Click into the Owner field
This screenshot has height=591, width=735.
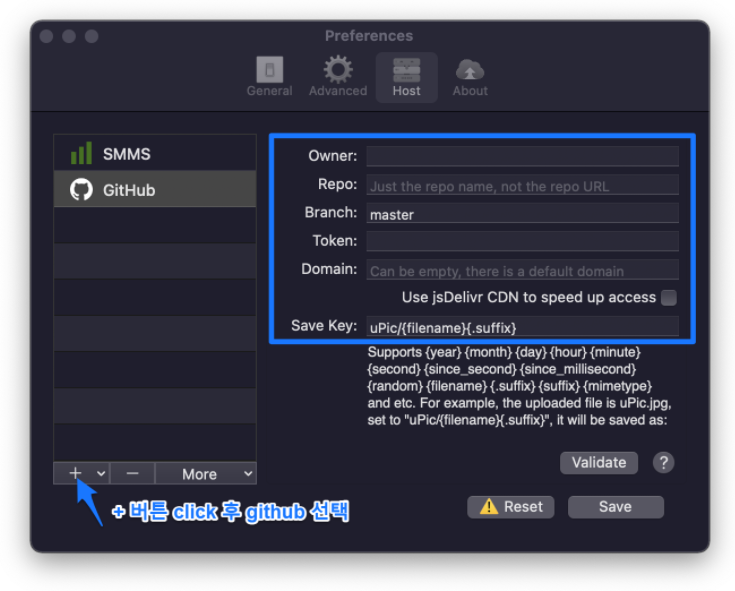coord(522,156)
